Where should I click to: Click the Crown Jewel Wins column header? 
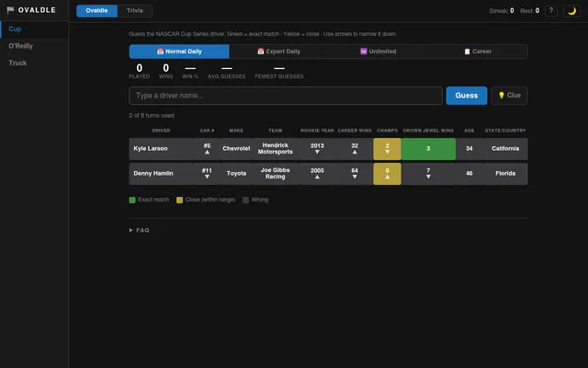tap(428, 131)
